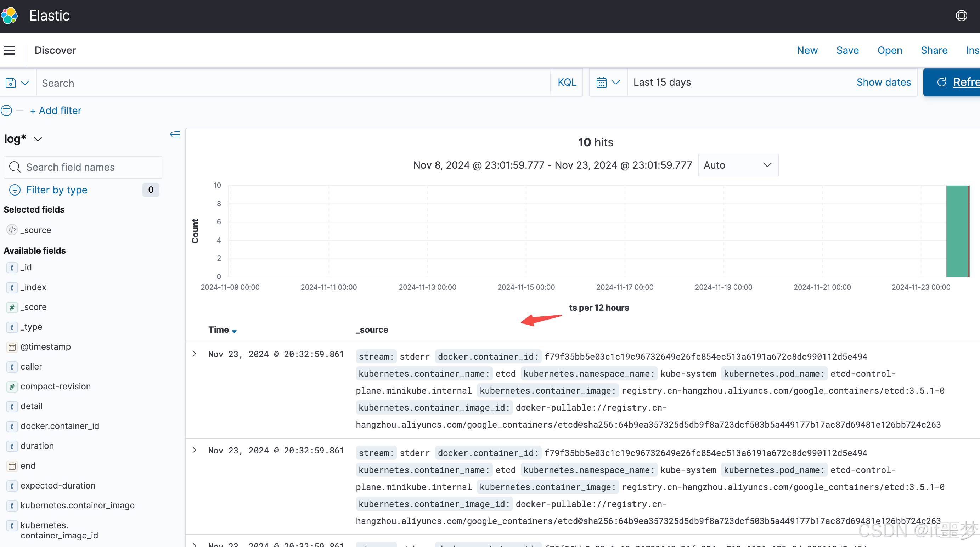Click the Search query input
Screen dimensions: 980x547
pyautogui.click(x=293, y=83)
